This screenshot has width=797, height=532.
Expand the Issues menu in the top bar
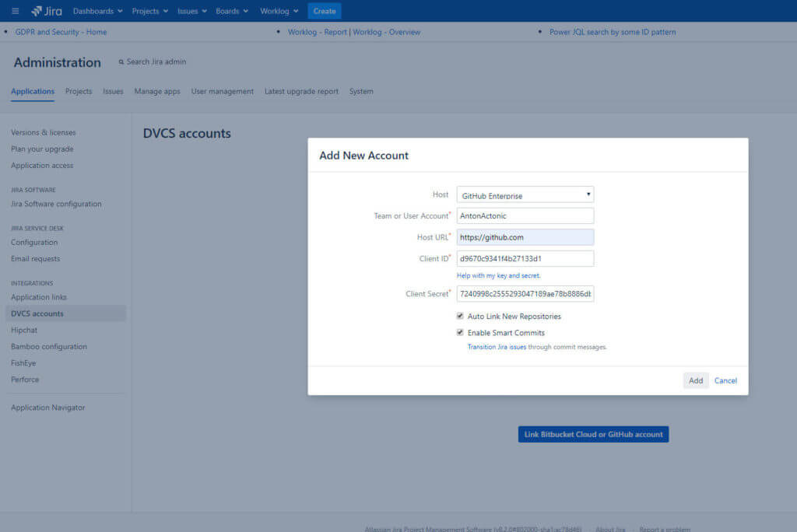(x=191, y=11)
